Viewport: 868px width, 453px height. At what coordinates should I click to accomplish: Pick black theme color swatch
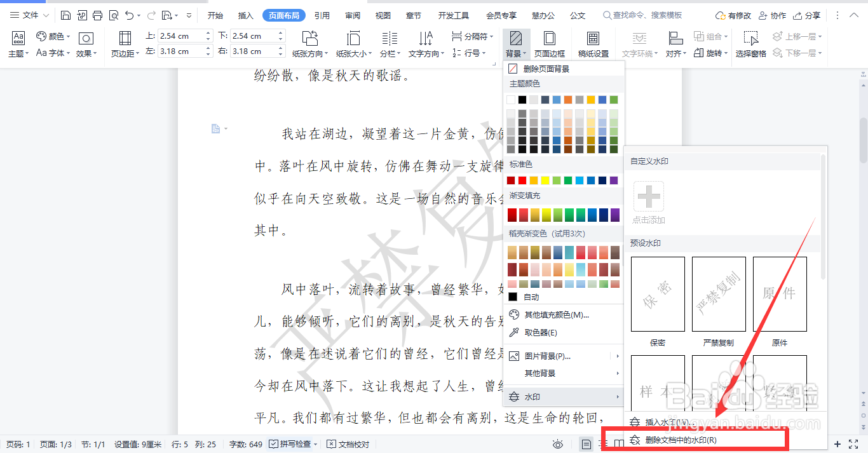(x=522, y=100)
